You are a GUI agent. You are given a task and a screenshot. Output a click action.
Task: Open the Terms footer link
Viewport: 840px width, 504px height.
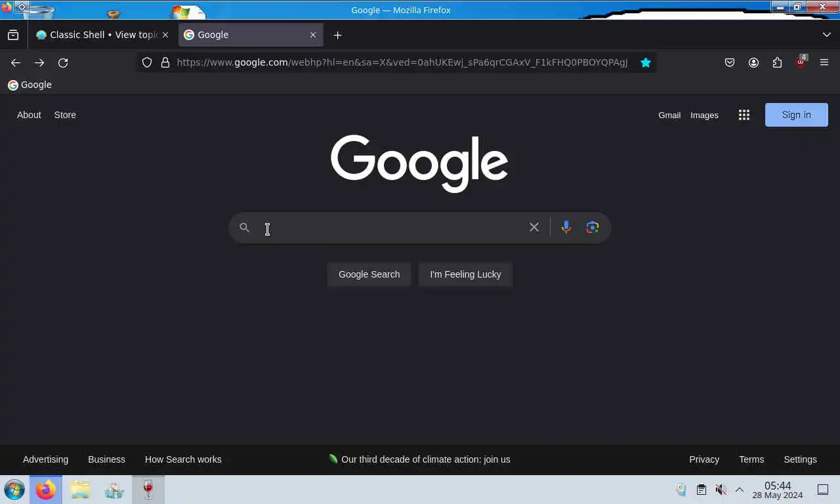click(x=751, y=459)
